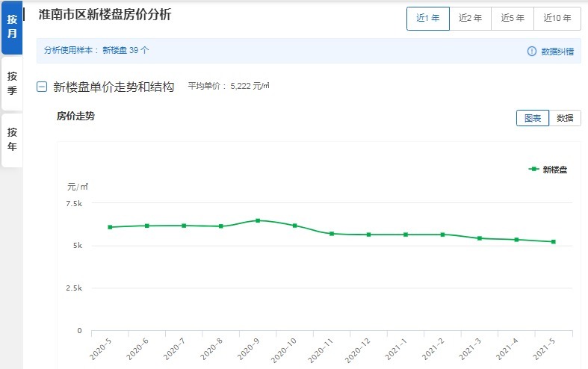Select the 近2年 range tab
The height and width of the screenshot is (369, 588).
click(470, 19)
